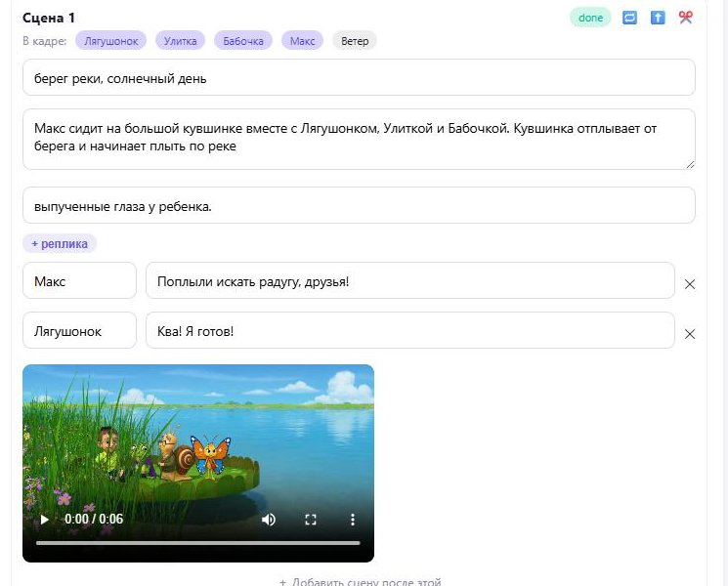
Task: Toggle the Улитка character tag
Action: coord(180,41)
